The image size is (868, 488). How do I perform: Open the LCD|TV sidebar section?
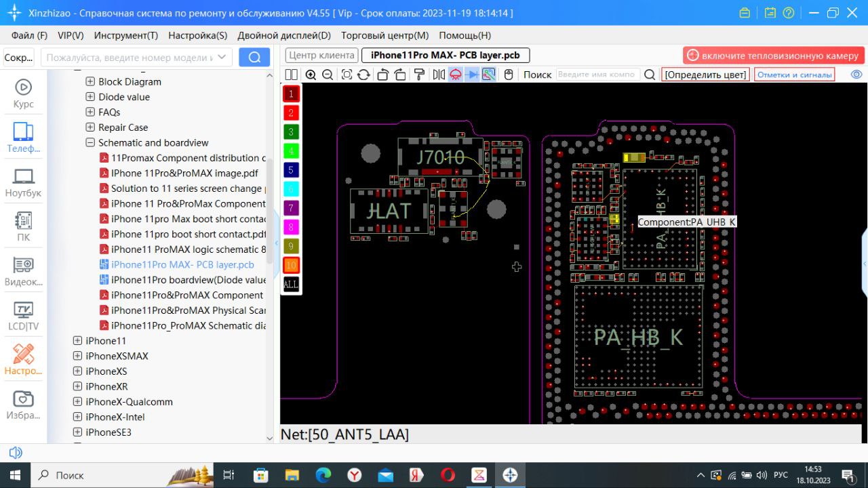[x=24, y=316]
